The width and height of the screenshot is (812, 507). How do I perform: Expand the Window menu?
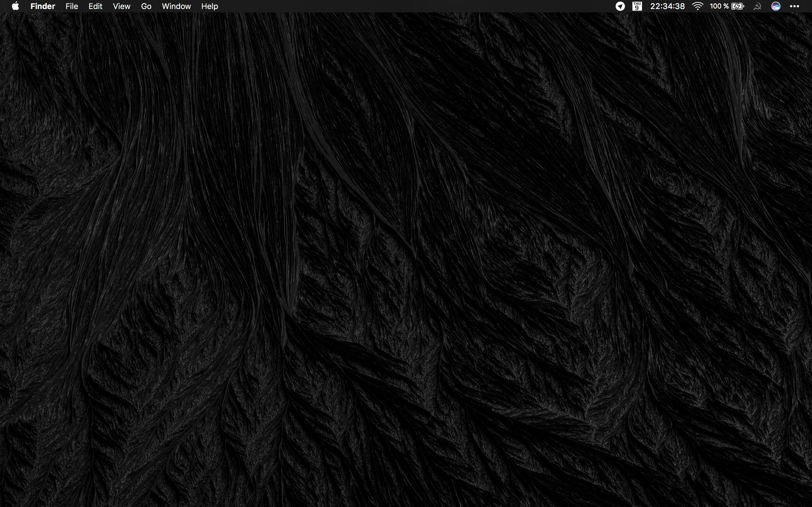click(x=176, y=6)
